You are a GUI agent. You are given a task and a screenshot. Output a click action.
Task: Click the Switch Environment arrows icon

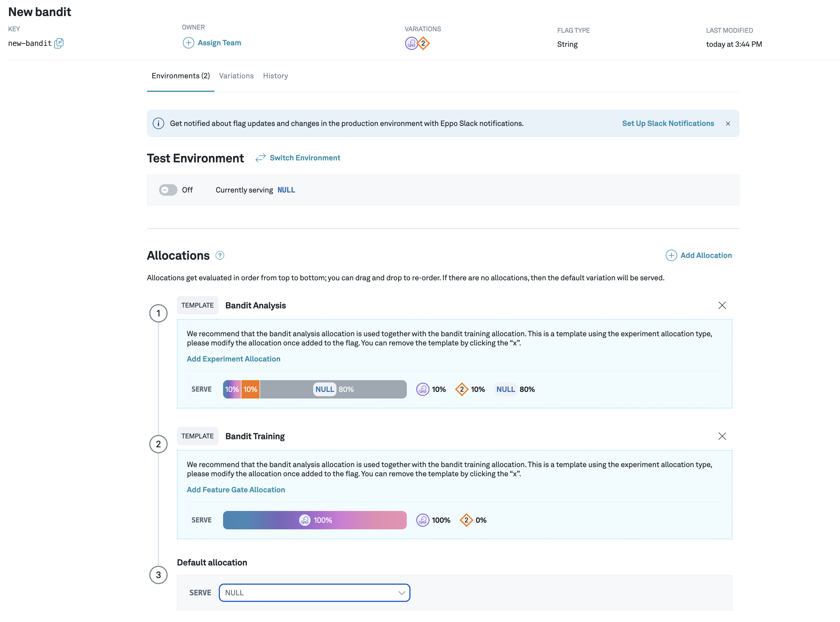point(260,158)
